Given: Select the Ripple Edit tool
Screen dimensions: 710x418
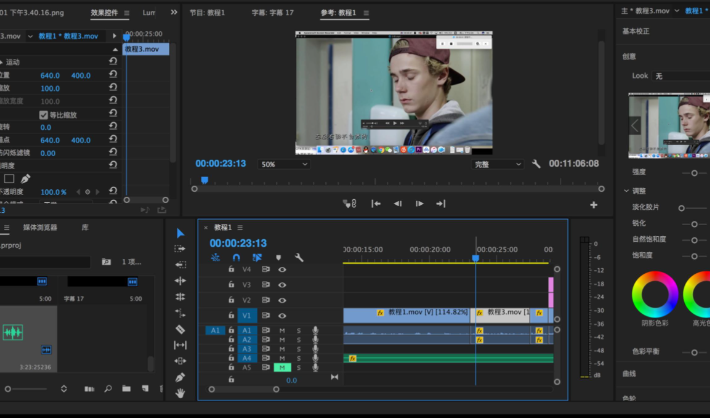Looking at the screenshot, I should click(181, 281).
